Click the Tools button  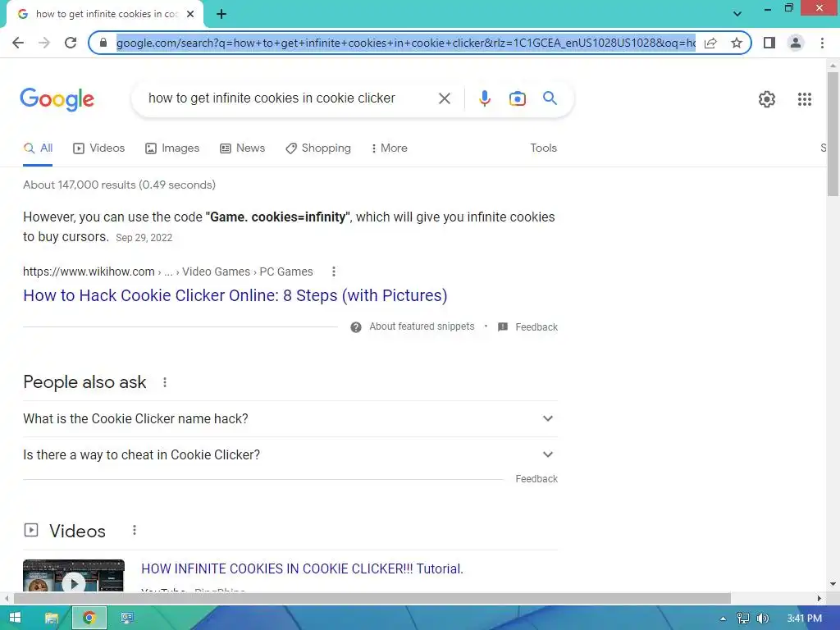point(543,148)
